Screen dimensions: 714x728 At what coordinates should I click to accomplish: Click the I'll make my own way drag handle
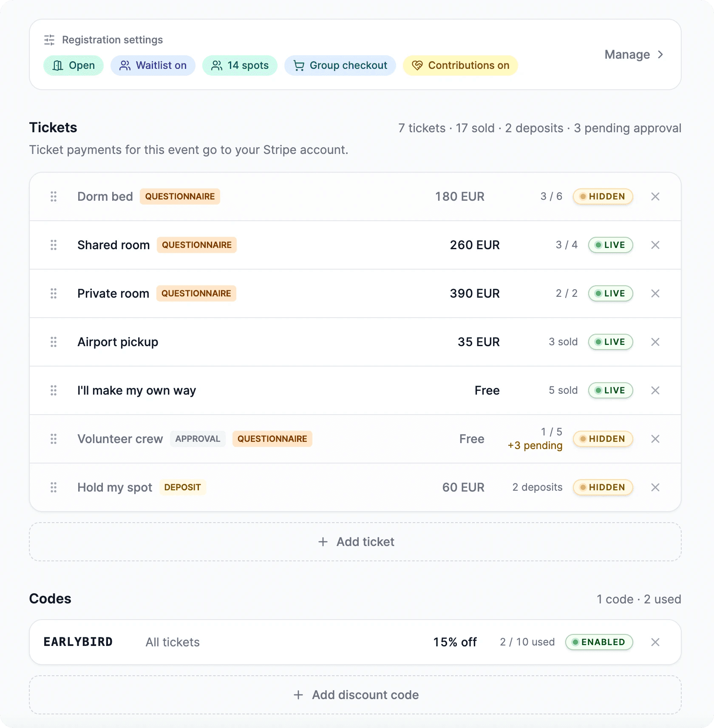click(x=54, y=390)
